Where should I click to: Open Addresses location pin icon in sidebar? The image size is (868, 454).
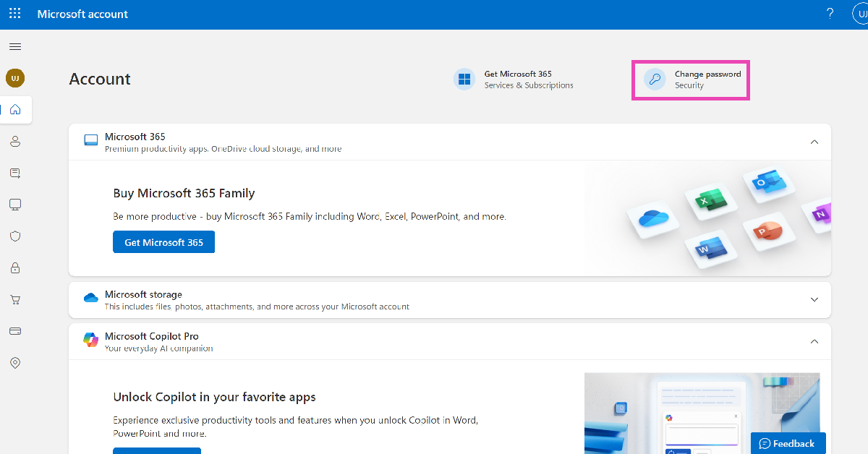[x=15, y=363]
